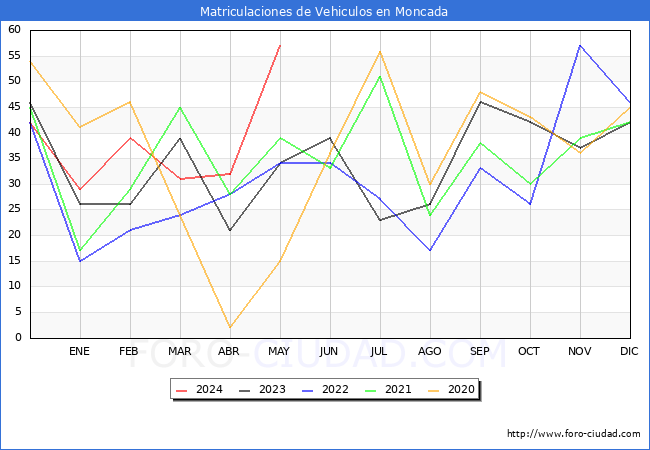Click the 55 value on the vertical axis

(14, 55)
